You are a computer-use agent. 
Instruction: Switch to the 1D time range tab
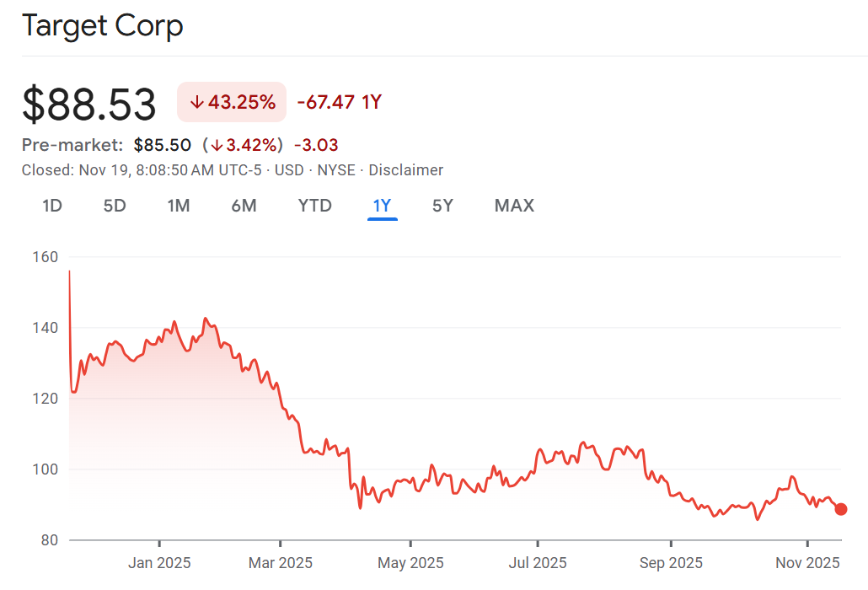coord(52,206)
